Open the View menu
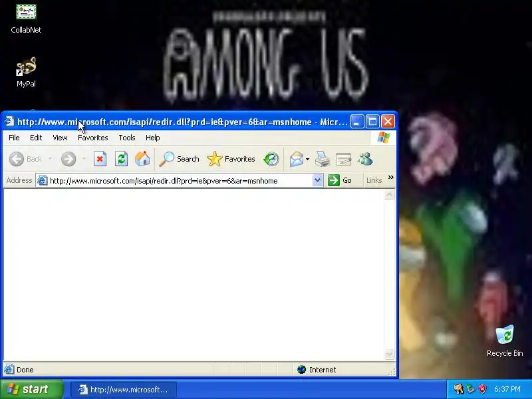 [60, 138]
